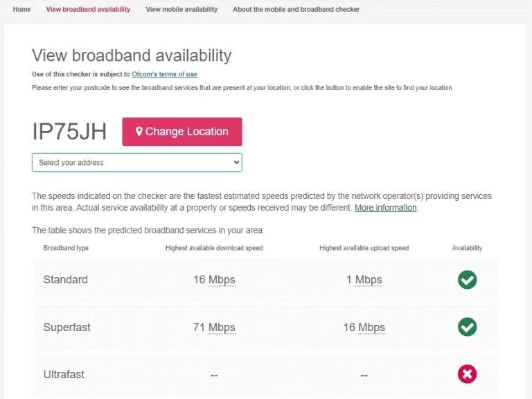
Task: Go to the Home menu item
Action: point(21,10)
